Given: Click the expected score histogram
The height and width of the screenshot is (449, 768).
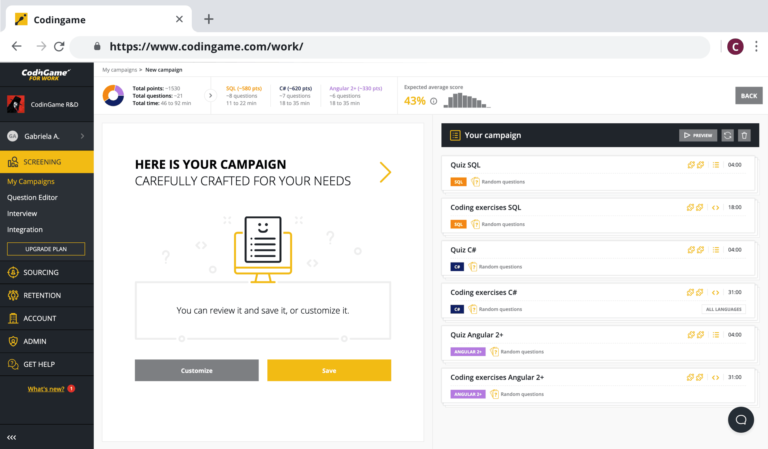Looking at the screenshot, I should click(x=467, y=100).
